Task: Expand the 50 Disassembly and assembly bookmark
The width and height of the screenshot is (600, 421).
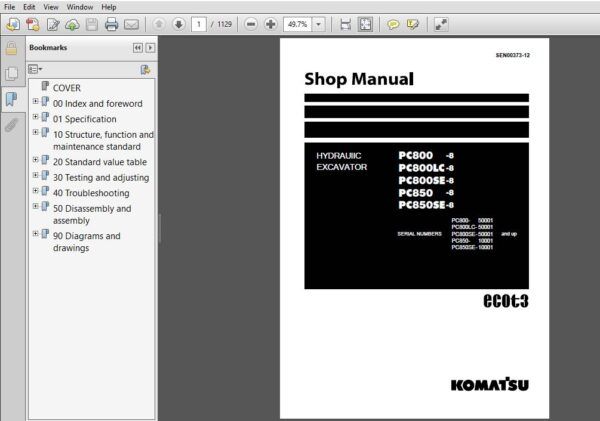Action: (36, 206)
